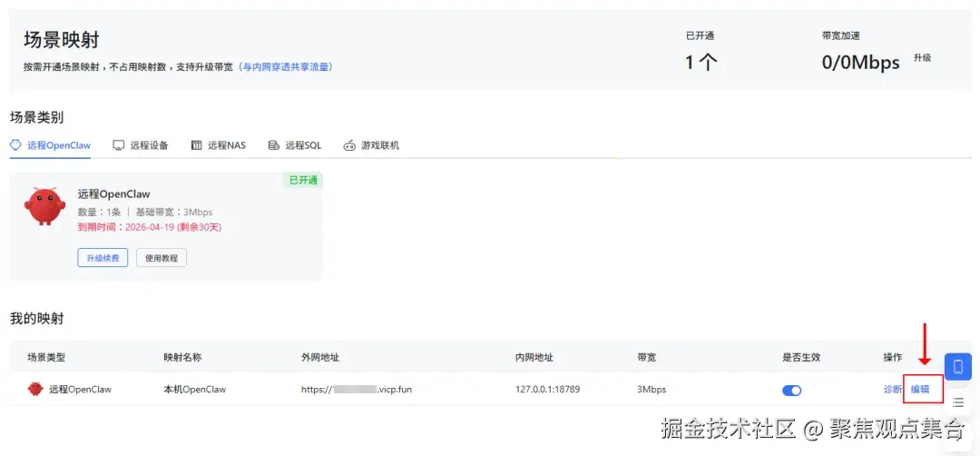Click the 操作 column header
Image resolution: width=980 pixels, height=456 pixels.
(x=893, y=357)
